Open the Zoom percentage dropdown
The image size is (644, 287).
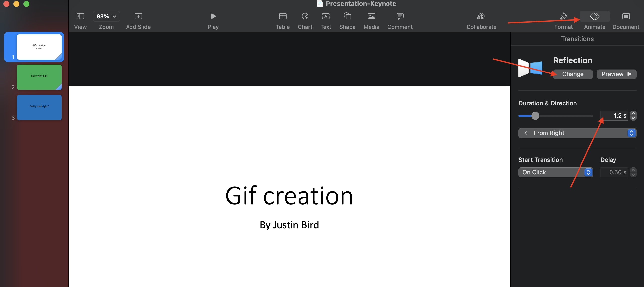pos(106,16)
